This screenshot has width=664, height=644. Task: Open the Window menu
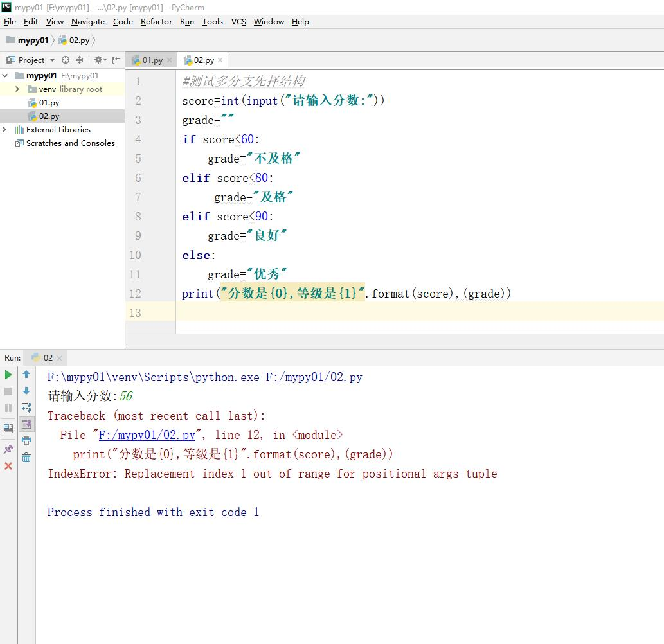[269, 22]
